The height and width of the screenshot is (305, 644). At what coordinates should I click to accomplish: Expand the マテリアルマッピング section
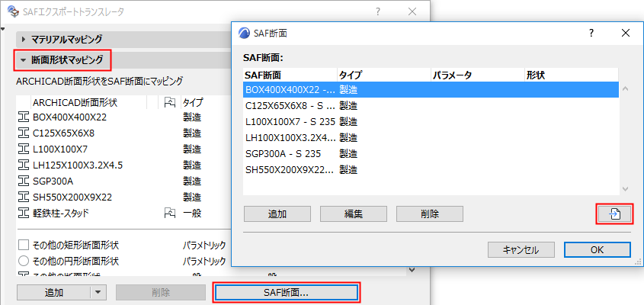(24, 40)
